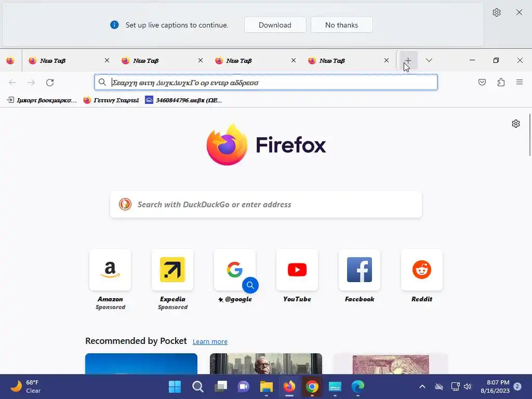The height and width of the screenshot is (399, 532).
Task: Open File Explorer from the taskbar
Action: tap(267, 387)
